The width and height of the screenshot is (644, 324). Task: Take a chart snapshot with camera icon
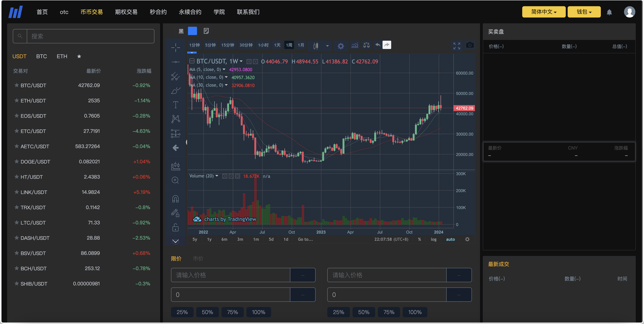[469, 45]
